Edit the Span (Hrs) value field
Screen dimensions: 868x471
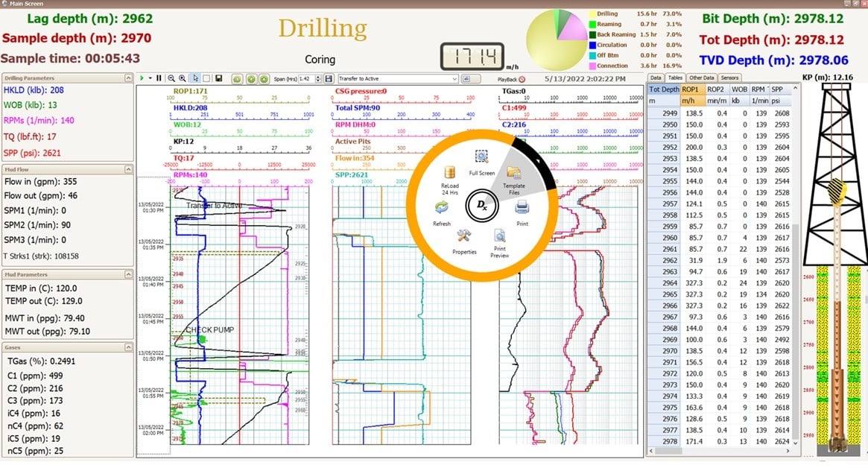click(x=306, y=79)
